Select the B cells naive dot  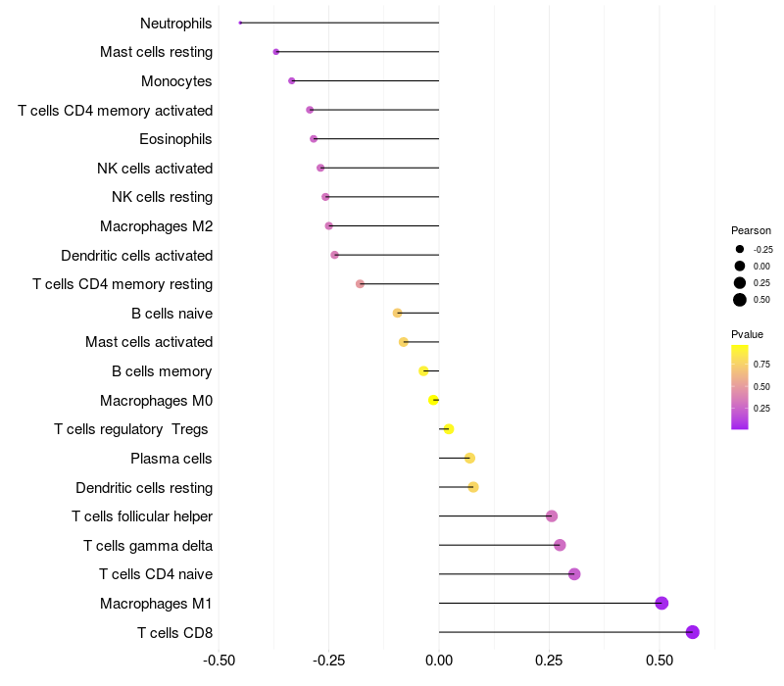pyautogui.click(x=397, y=313)
